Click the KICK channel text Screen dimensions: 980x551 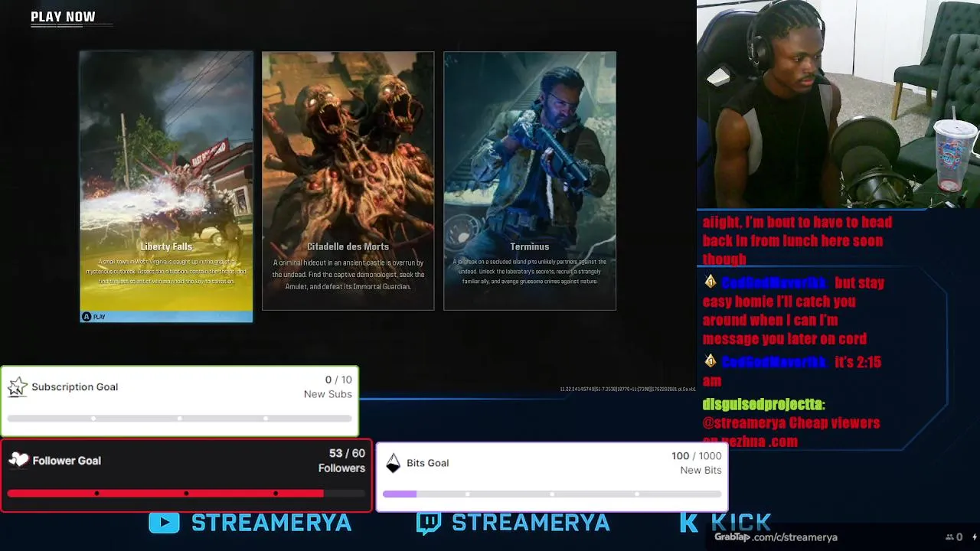coord(741,523)
